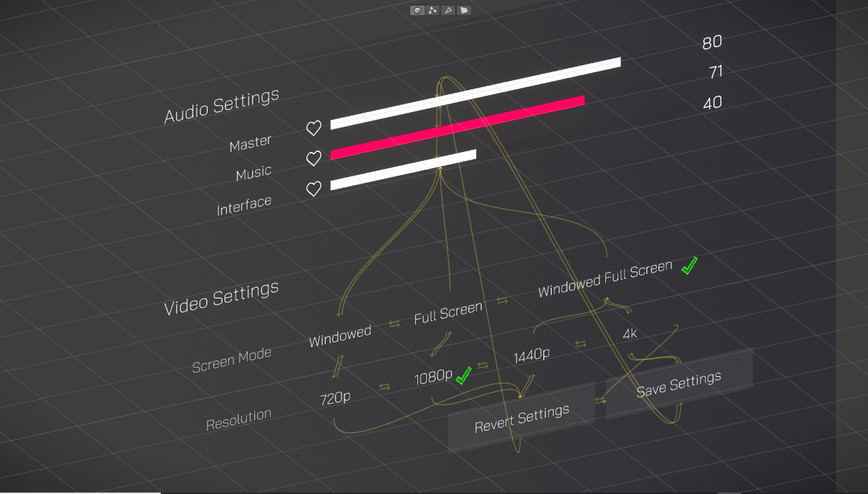Choose the 4k resolution option
This screenshot has width=868, height=494.
point(630,334)
